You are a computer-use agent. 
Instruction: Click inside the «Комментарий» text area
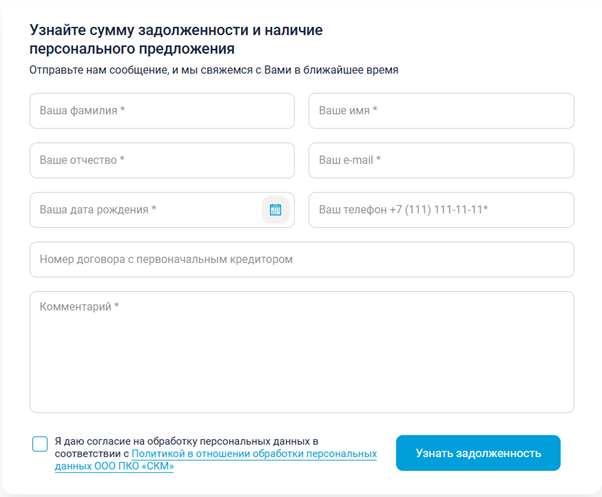pos(302,352)
